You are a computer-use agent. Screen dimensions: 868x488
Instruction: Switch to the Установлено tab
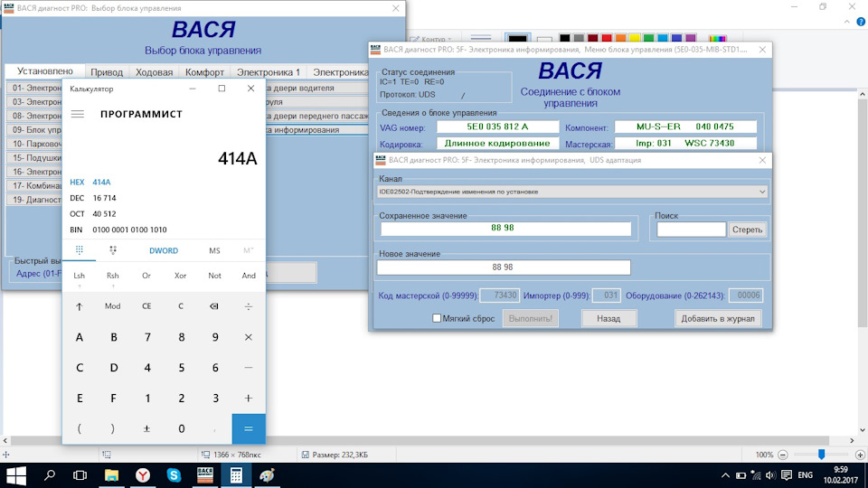(x=45, y=70)
